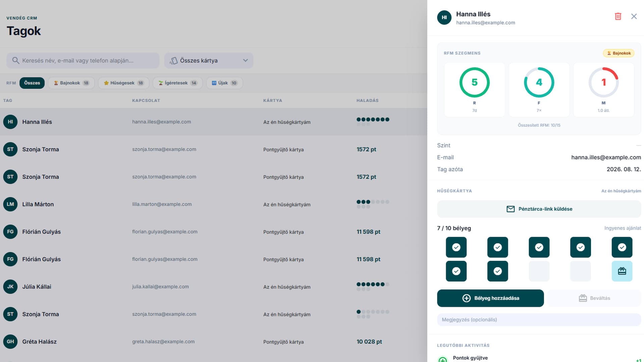Click the HI avatar in panel header
Screen dimensions: 644x362
coord(444,18)
